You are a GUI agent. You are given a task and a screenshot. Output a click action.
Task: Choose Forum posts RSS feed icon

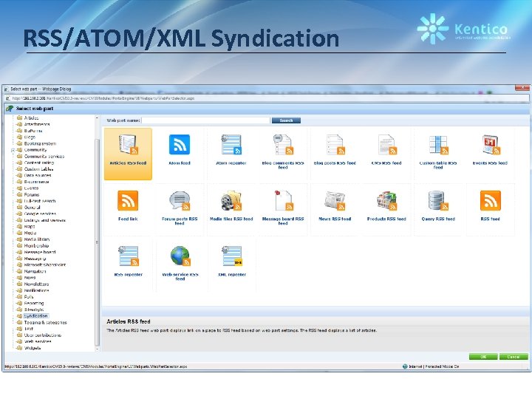(180, 201)
